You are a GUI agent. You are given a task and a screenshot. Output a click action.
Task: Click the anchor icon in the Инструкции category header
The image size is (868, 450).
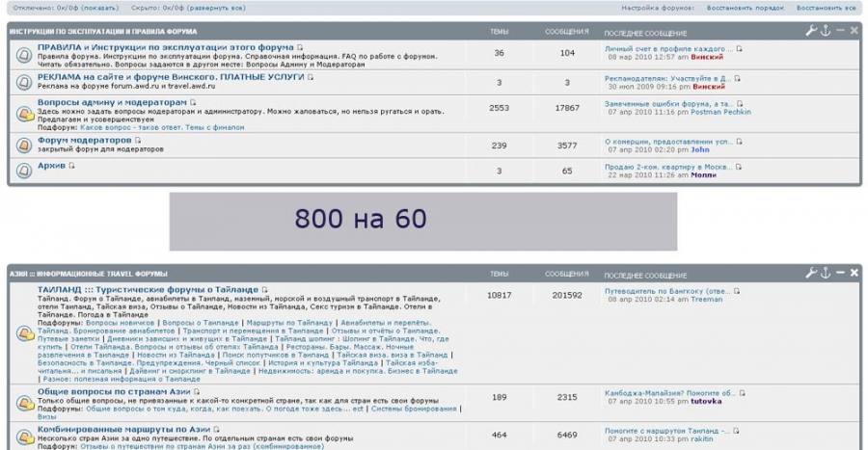click(826, 31)
